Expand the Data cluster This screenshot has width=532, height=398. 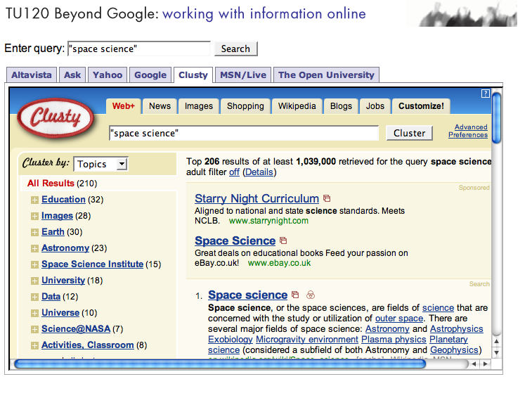click(x=34, y=297)
